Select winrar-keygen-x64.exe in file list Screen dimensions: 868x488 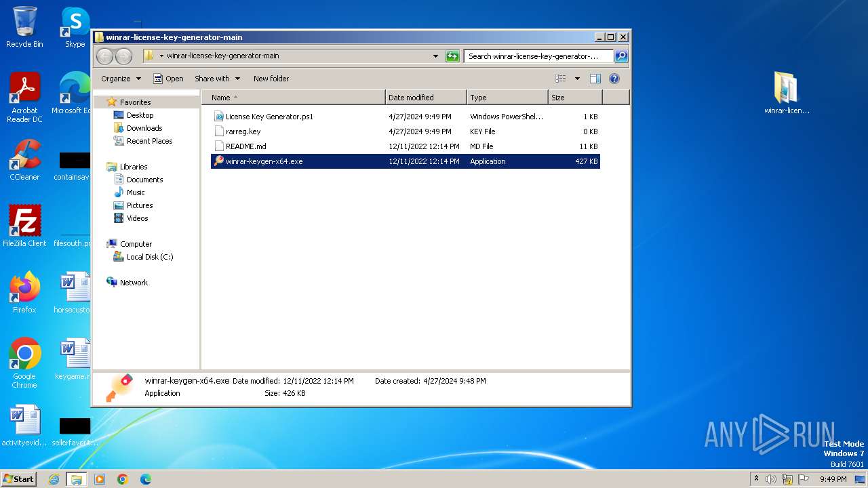[x=406, y=161]
